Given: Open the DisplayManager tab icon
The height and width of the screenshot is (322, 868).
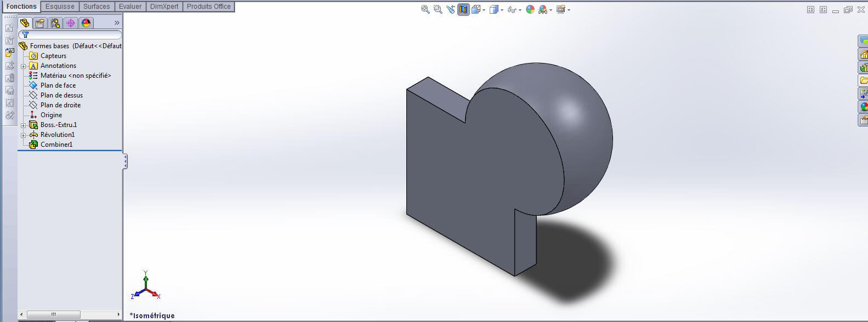Looking at the screenshot, I should tap(86, 23).
